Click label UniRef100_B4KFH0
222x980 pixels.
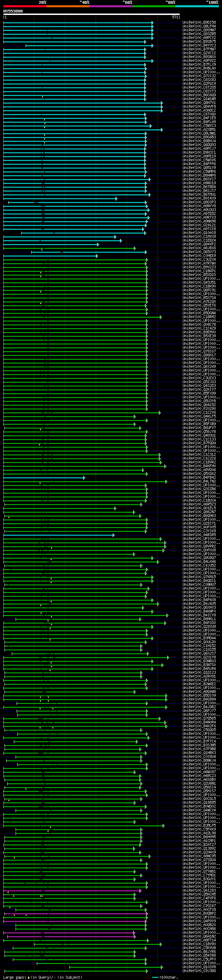tap(199, 466)
